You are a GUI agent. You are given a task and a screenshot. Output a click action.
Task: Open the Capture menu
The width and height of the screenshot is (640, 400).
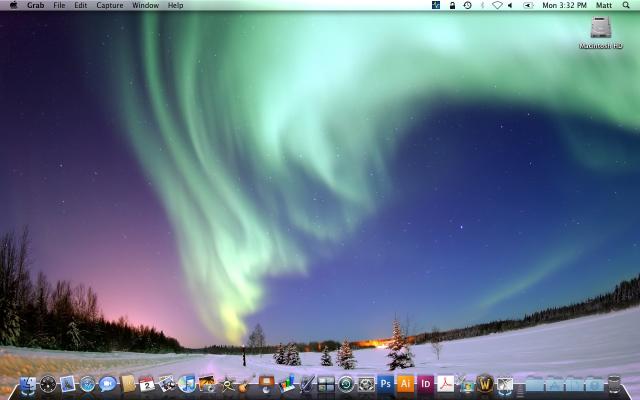point(110,5)
